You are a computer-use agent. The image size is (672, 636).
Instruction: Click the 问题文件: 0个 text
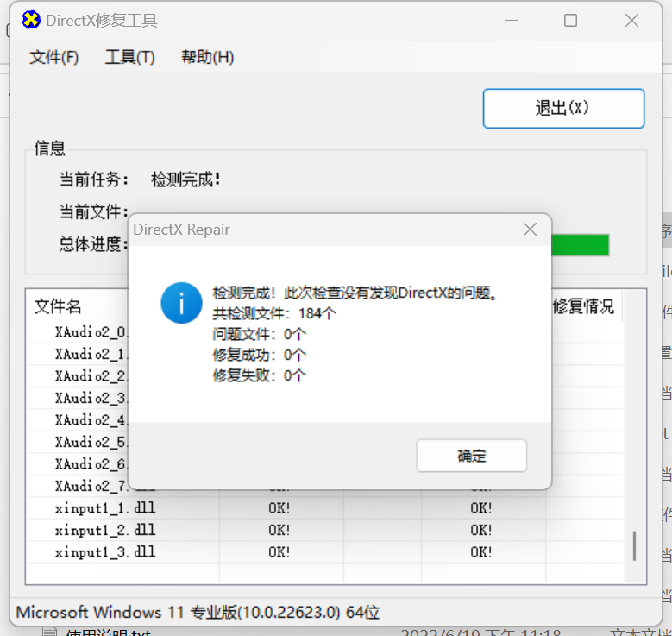(260, 334)
